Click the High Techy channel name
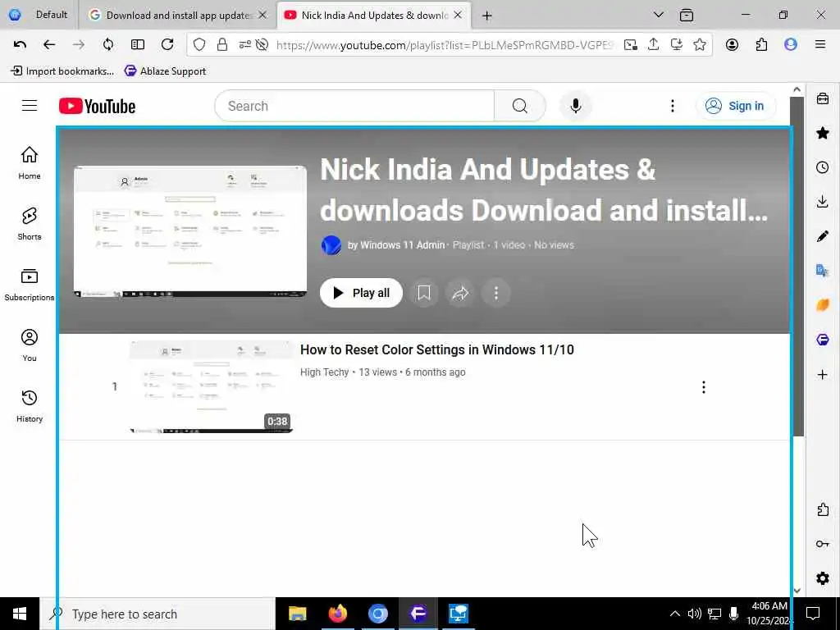Viewport: 840px width, 630px height. tap(324, 372)
